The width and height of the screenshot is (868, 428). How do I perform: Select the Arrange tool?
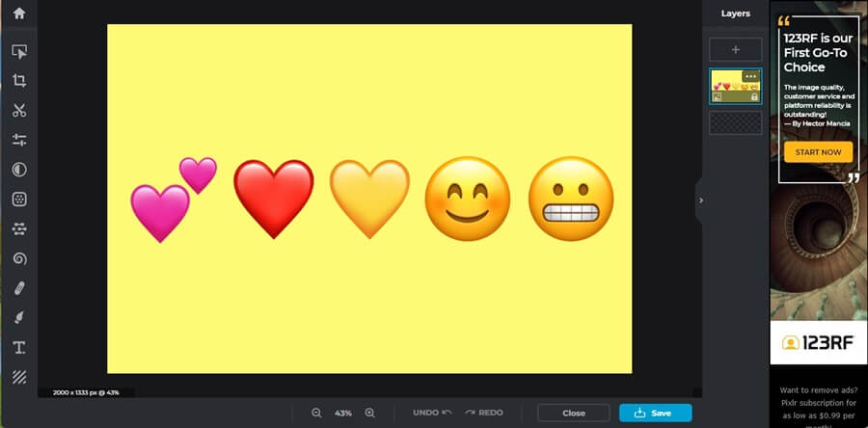coord(19,52)
